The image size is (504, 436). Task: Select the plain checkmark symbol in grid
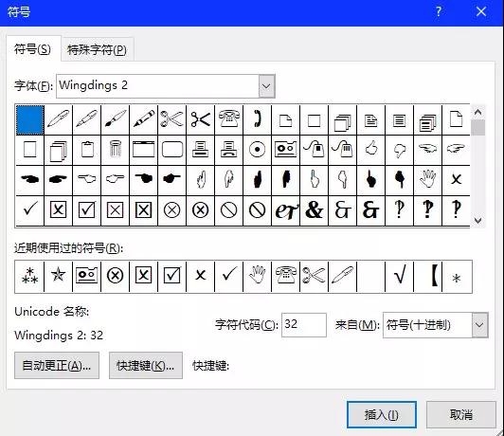pos(29,210)
